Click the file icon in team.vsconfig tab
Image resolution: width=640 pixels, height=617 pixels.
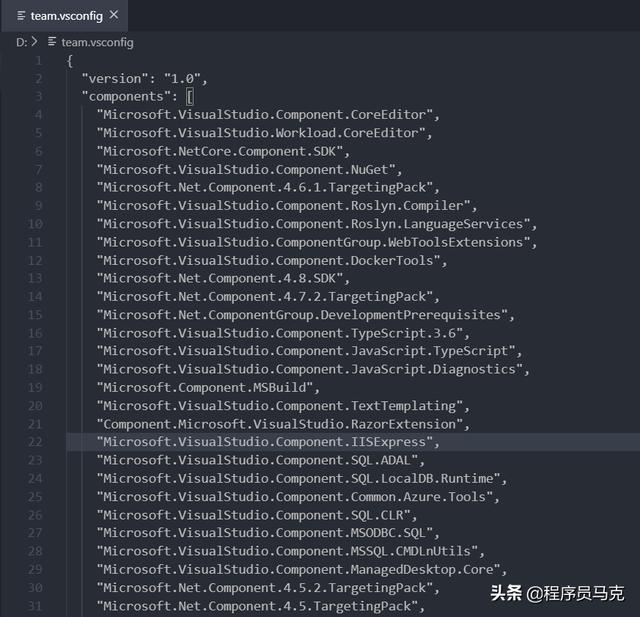[x=21, y=16]
